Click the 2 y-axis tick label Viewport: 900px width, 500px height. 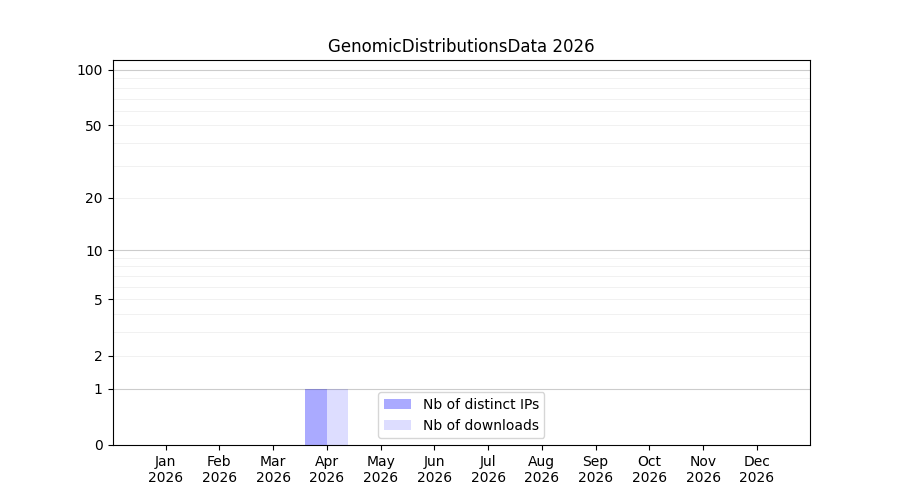(98, 356)
